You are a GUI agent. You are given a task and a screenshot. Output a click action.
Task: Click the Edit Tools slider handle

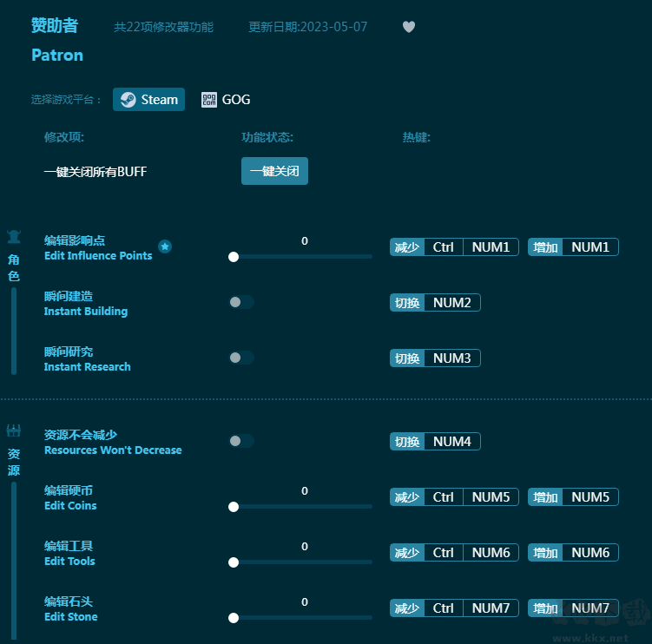click(234, 562)
